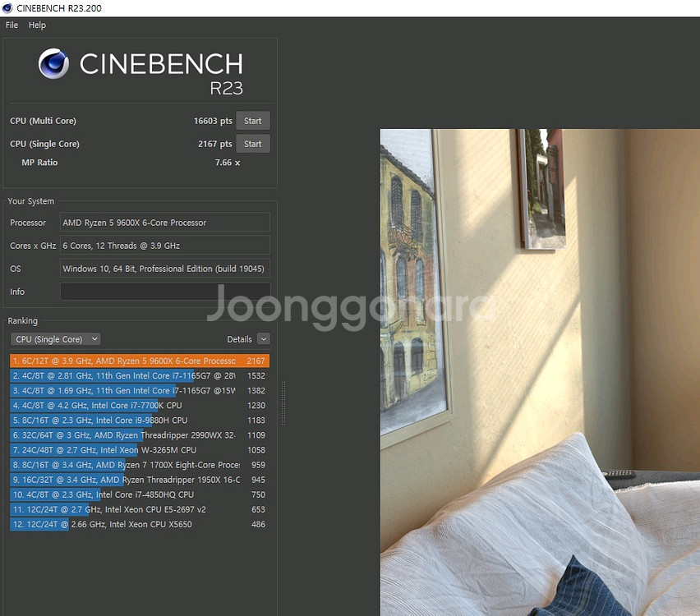700x616 pixels.
Task: Select ranking row 5 Core i9-9880H
Action: point(140,420)
